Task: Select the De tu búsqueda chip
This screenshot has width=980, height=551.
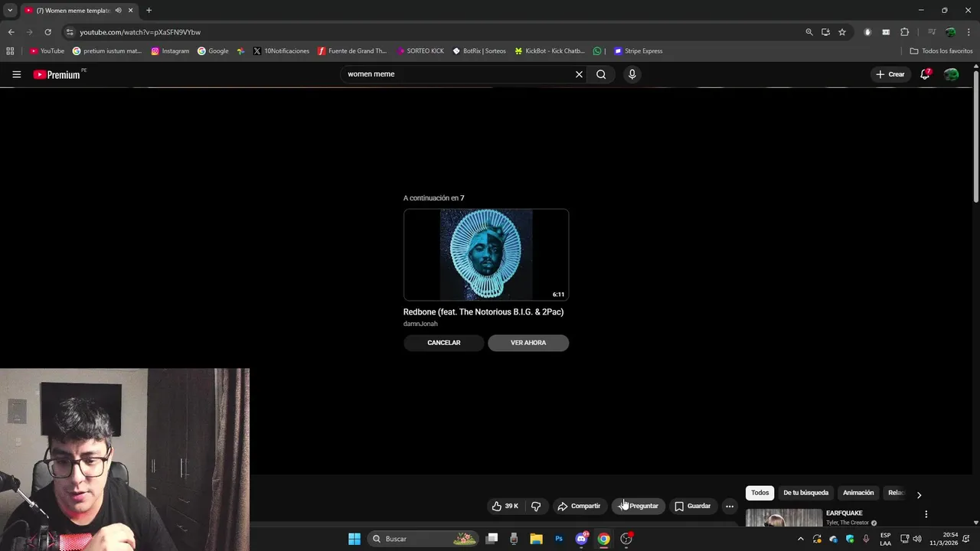Action: [805, 493]
